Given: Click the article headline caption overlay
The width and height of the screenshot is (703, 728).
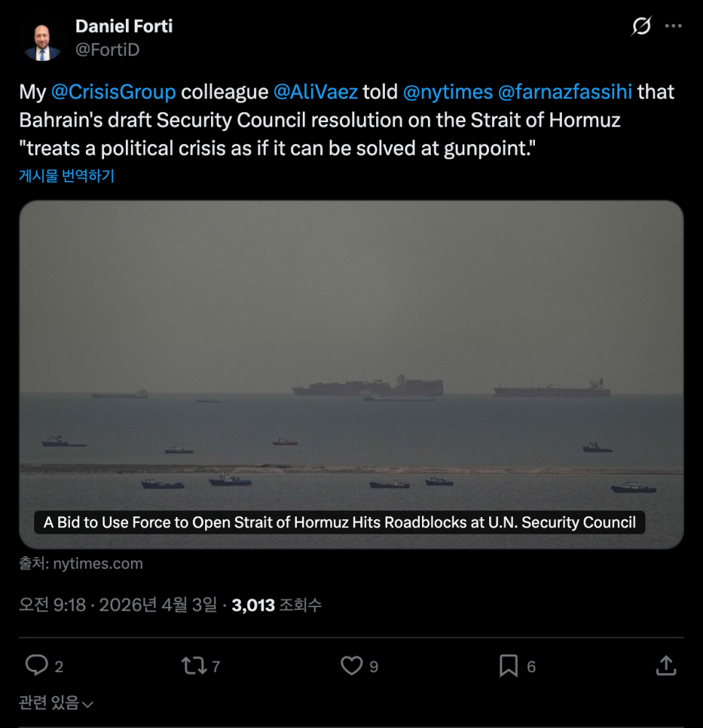Looking at the screenshot, I should click(x=339, y=522).
